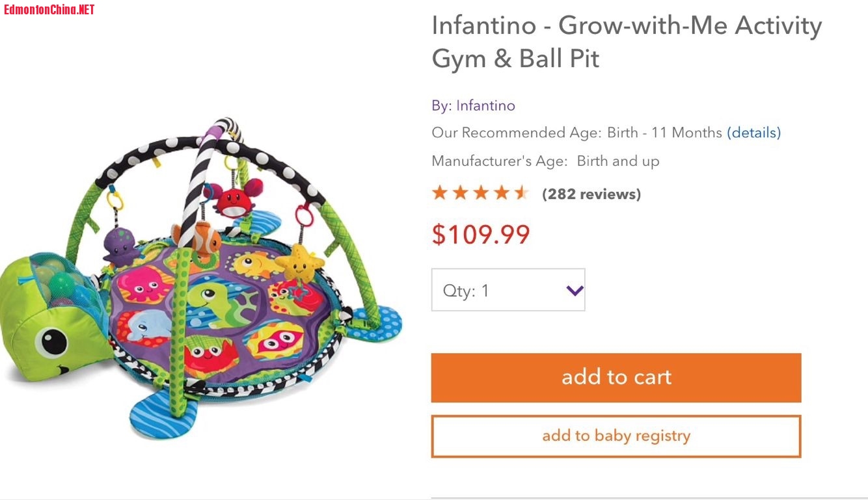Click the EdmontonChina.NET watermark logo
The height and width of the screenshot is (500, 868).
(x=49, y=9)
